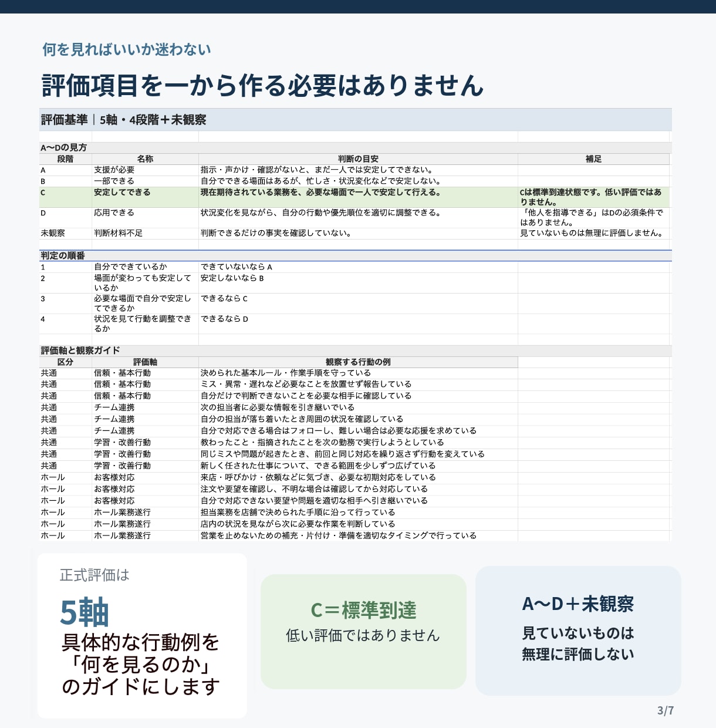Screen dimensions: 716x728
Task: Click '低い評価ではありません' in the green card
Action: [x=363, y=635]
